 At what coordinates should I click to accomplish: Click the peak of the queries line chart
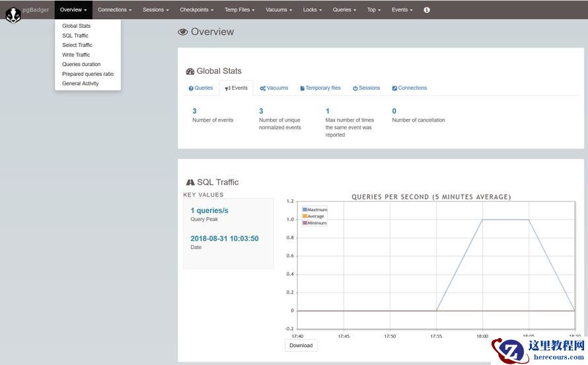pyautogui.click(x=505, y=220)
